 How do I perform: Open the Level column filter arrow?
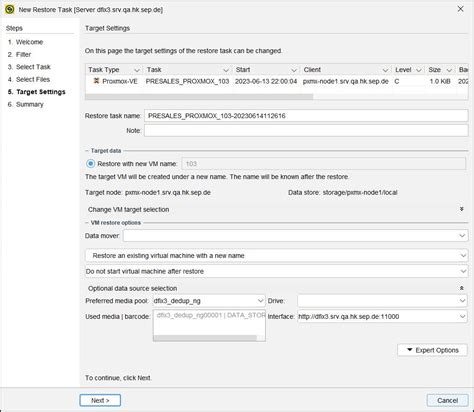[x=419, y=70]
